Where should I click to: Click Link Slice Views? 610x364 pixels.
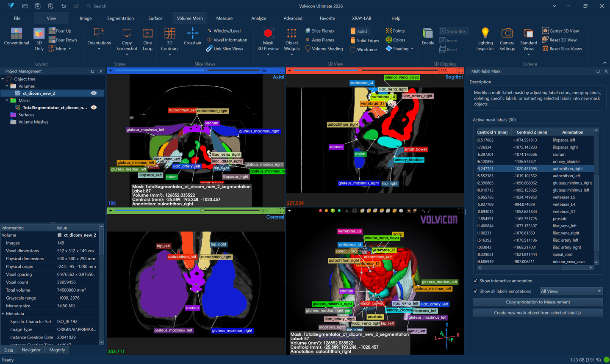(x=225, y=49)
